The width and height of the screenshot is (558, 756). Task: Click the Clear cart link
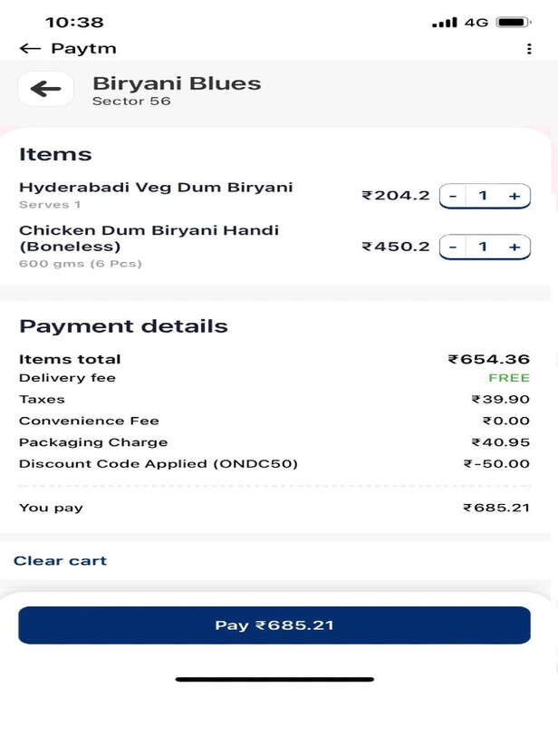coord(60,561)
